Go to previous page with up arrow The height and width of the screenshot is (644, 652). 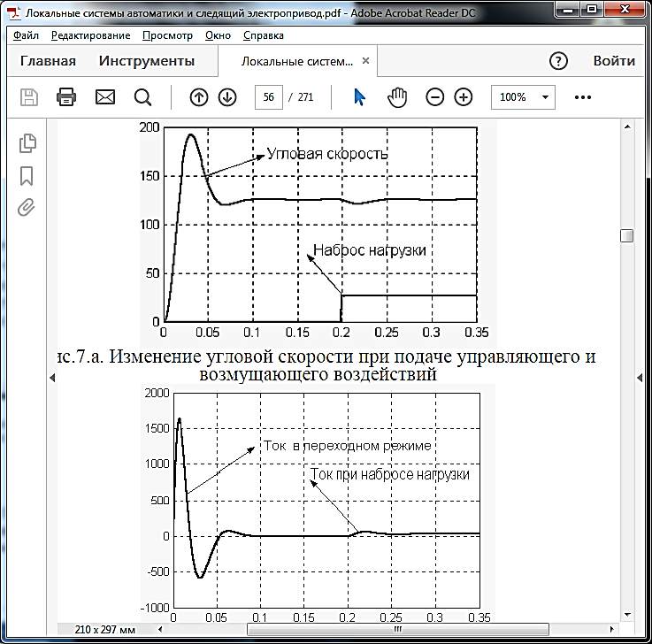pyautogui.click(x=199, y=96)
